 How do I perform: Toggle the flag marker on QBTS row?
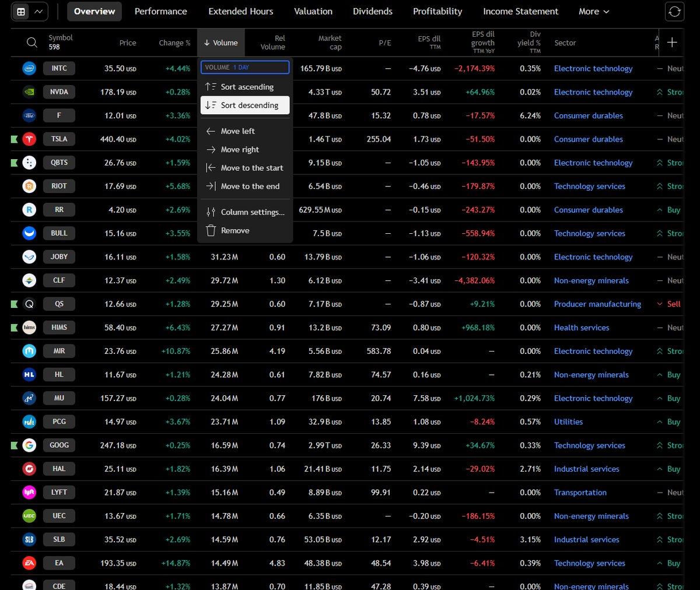pos(15,163)
